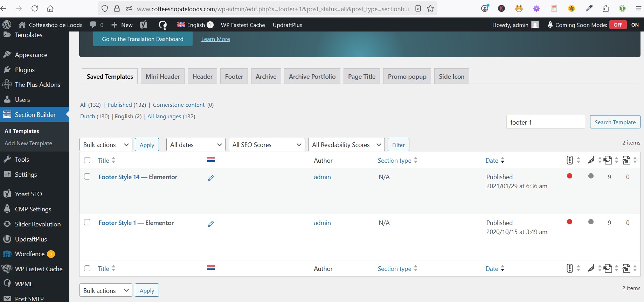Reload the page using browser refresh button
Screen dimensions: 644x302
pos(35,9)
